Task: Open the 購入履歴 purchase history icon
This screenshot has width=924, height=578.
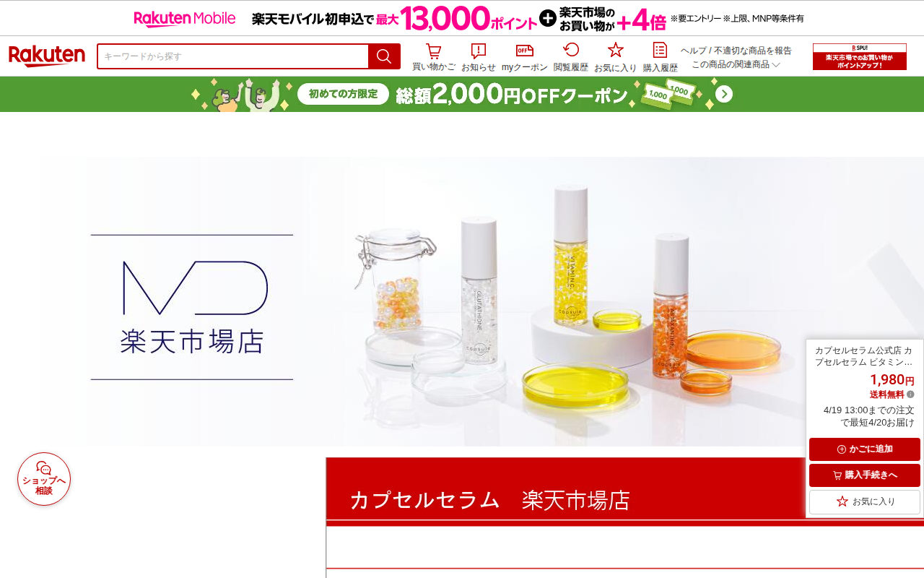Action: click(x=661, y=57)
